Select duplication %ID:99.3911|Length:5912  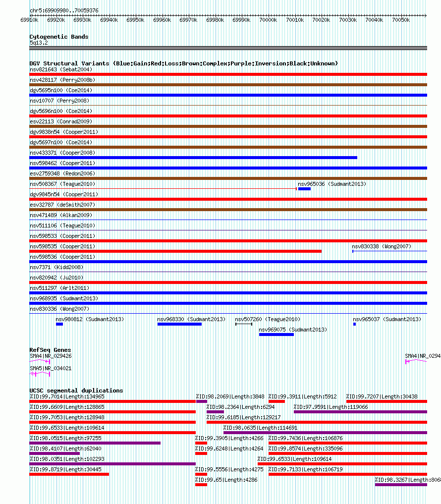(x=302, y=396)
